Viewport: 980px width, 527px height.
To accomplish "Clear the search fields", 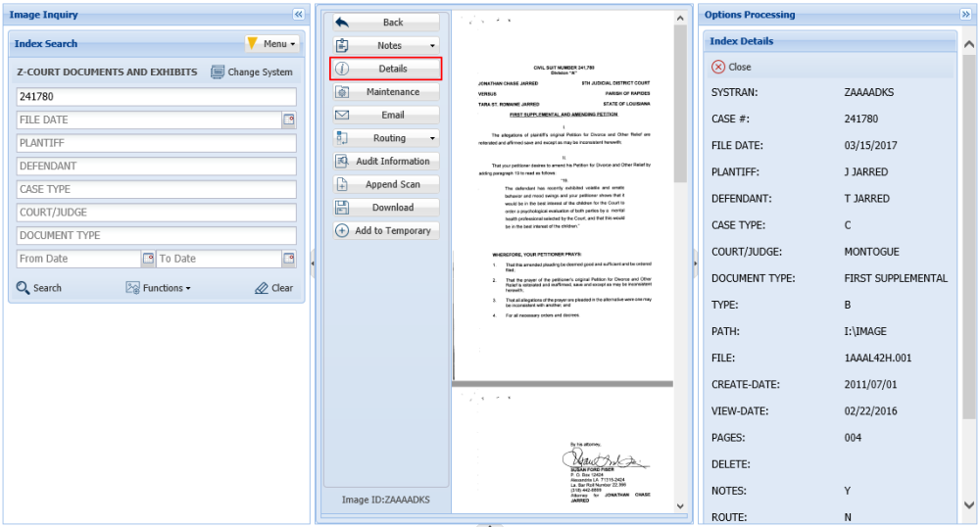I will (x=273, y=288).
